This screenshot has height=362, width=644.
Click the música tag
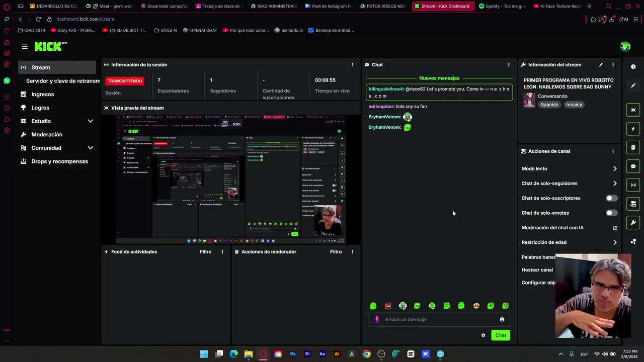[574, 105]
